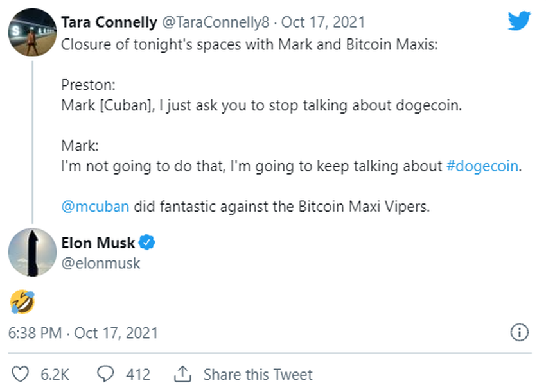Open the @elonmusk handle link

(x=100, y=263)
